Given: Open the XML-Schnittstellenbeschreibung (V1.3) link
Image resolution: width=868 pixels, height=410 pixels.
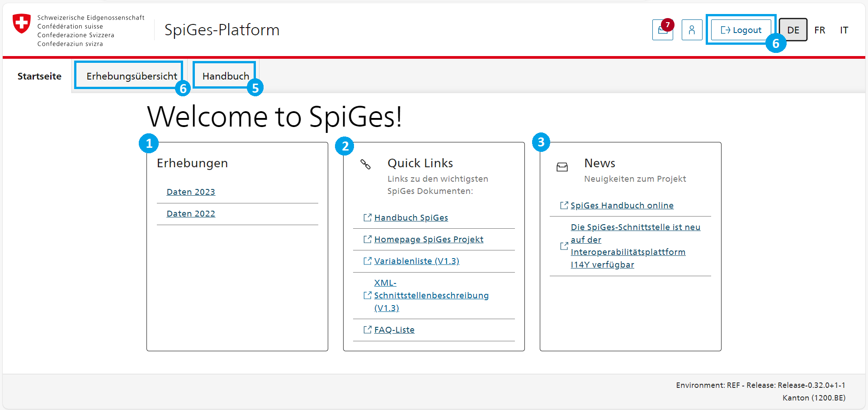Looking at the screenshot, I should (x=431, y=295).
